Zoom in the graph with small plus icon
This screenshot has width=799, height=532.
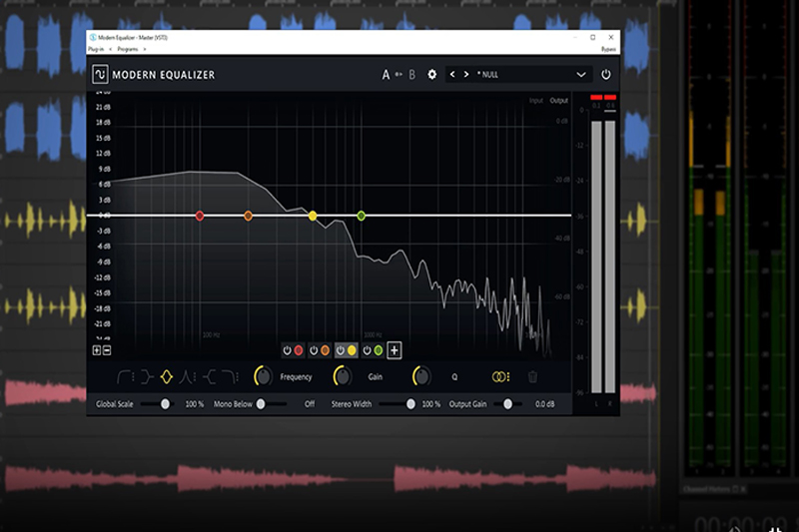click(97, 350)
